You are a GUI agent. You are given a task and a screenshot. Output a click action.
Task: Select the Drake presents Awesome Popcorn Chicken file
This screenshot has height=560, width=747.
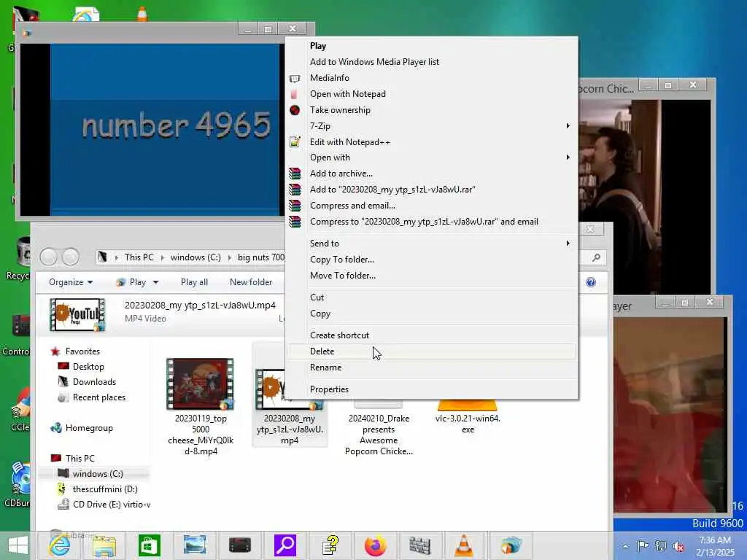(379, 429)
